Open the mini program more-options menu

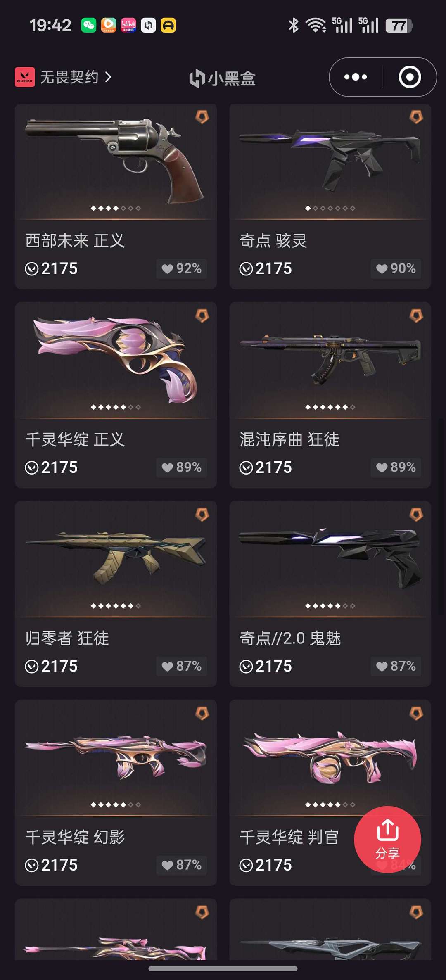pos(356,77)
